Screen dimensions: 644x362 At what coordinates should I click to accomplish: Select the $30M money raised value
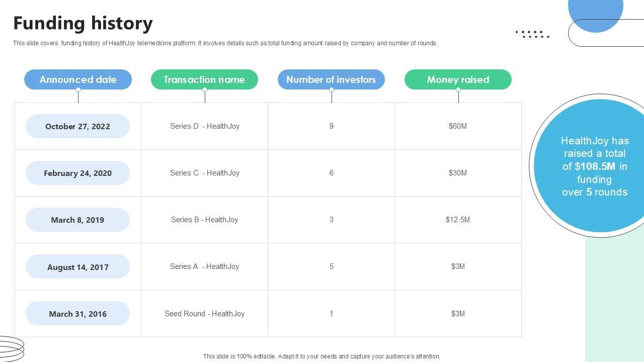click(458, 173)
